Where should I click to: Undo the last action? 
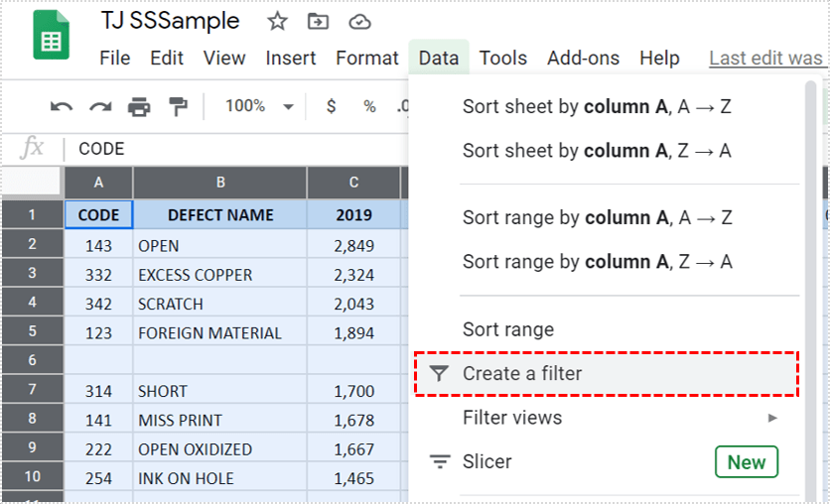point(62,106)
